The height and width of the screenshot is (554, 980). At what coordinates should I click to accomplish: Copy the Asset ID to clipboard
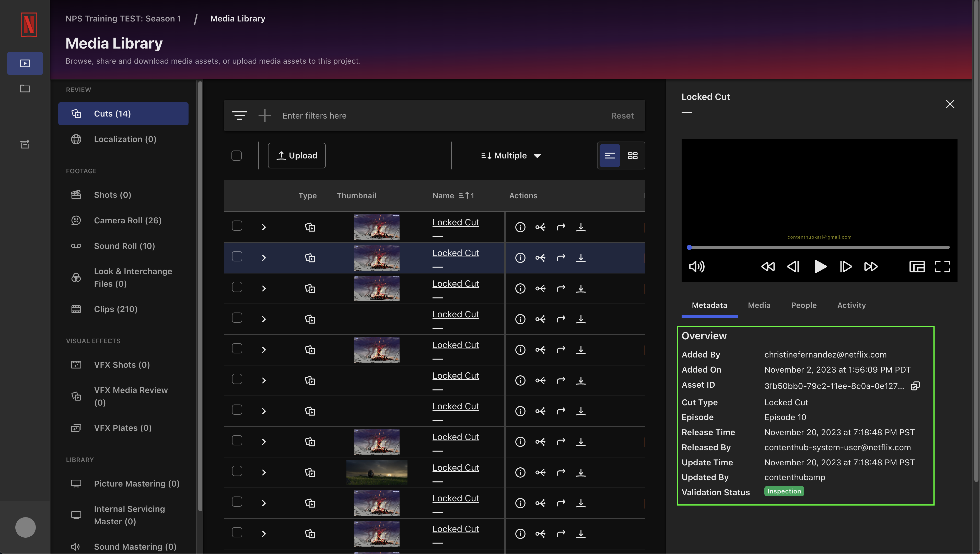point(915,386)
